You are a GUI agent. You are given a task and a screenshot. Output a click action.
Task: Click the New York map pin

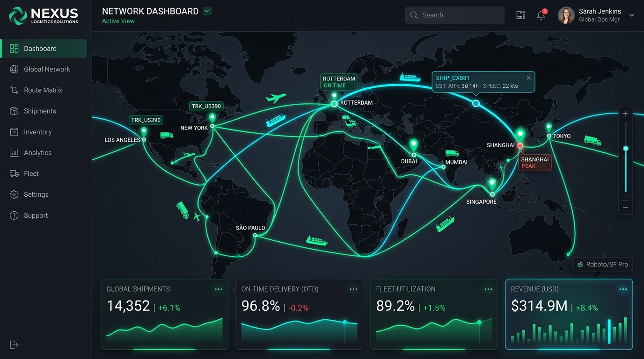[212, 118]
